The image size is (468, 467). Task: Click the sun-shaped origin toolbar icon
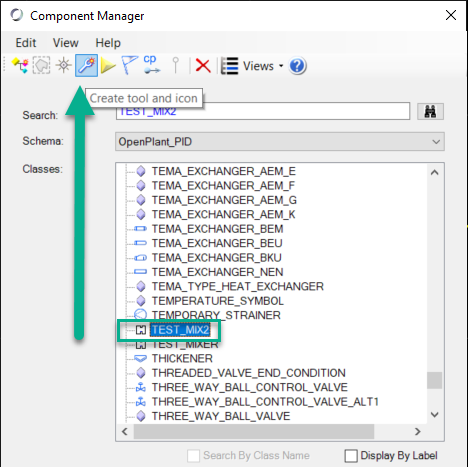[63, 65]
